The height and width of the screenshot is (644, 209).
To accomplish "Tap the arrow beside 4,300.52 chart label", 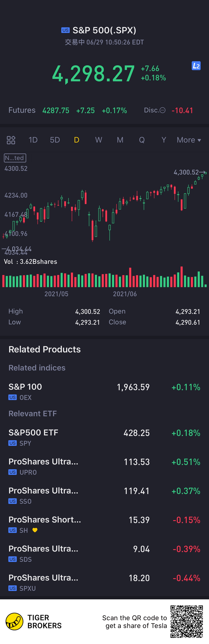I will coord(203,172).
